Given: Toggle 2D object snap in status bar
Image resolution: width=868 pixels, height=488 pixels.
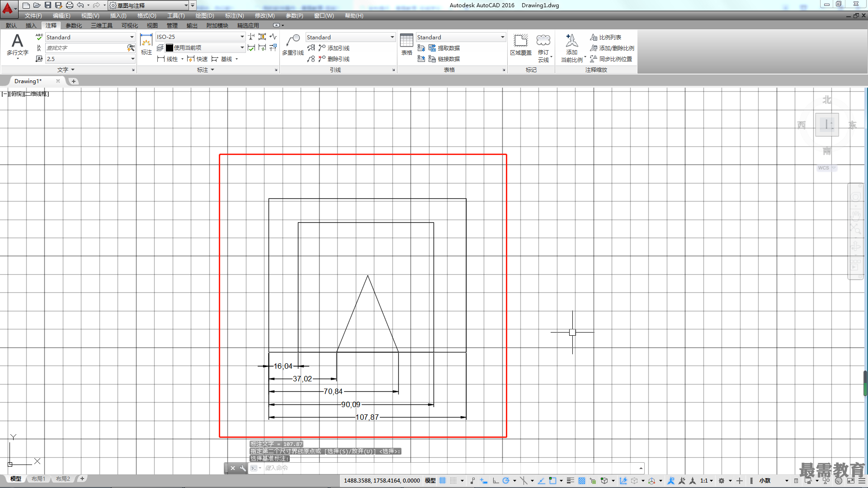Looking at the screenshot, I should 552,481.
